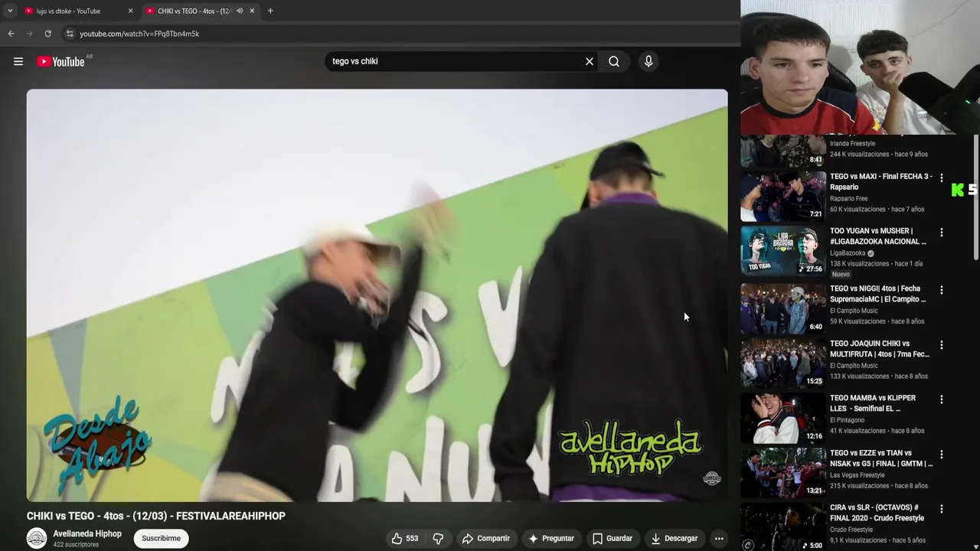The image size is (980, 551).
Task: Click the 422 suscriptores text
Action: (x=76, y=545)
